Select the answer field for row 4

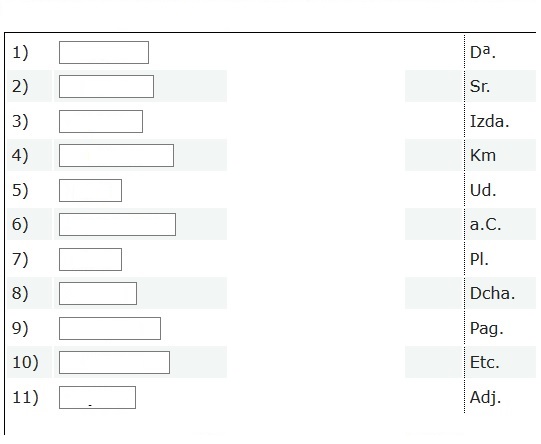tap(116, 156)
